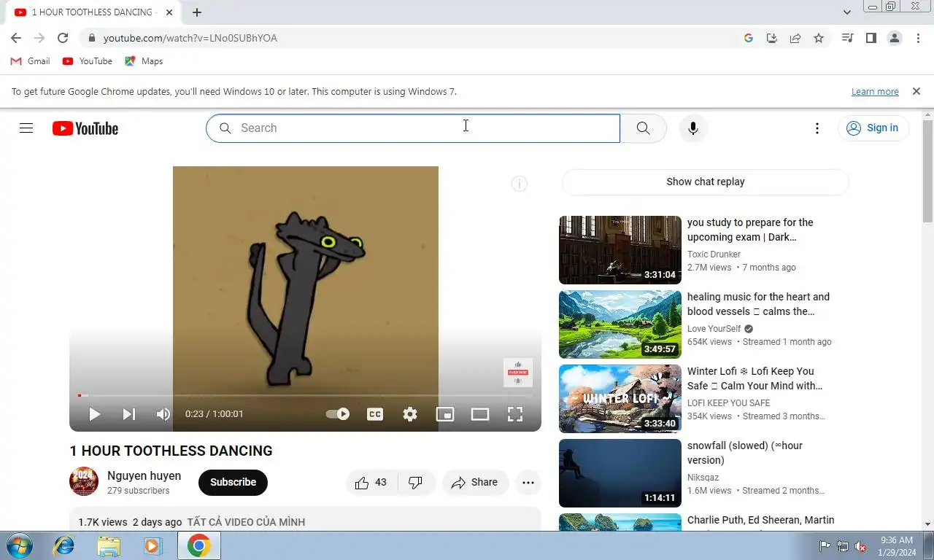Show chat replay
The width and height of the screenshot is (934, 560).
pos(706,182)
